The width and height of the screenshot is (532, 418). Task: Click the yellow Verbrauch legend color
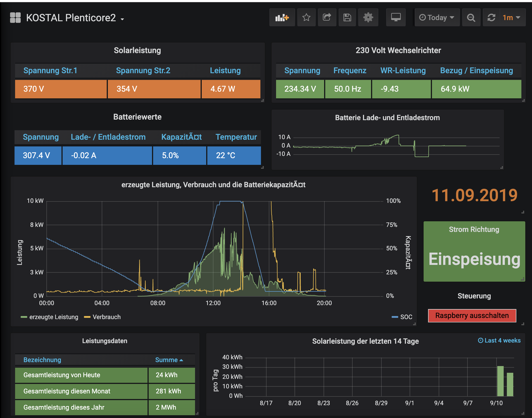point(87,317)
